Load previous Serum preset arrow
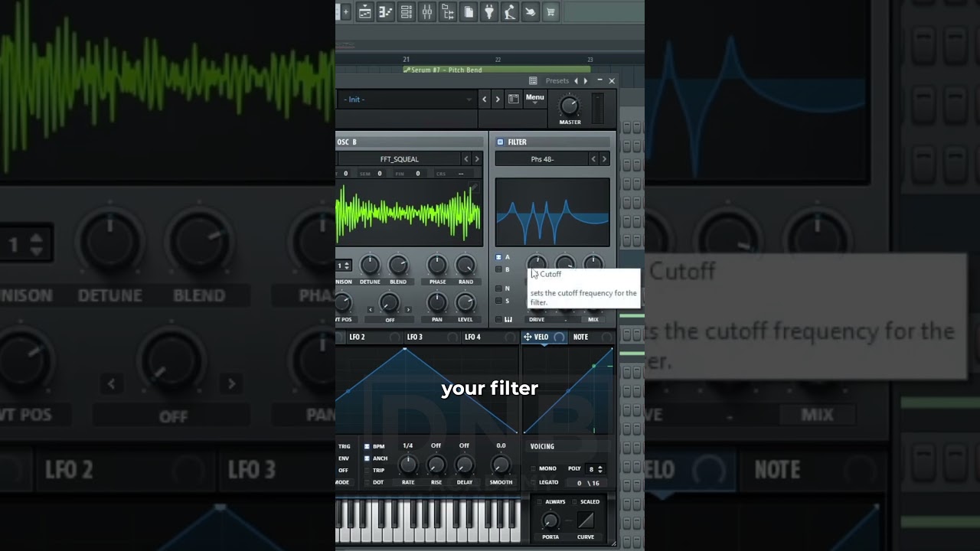The width and height of the screenshot is (980, 551). pyautogui.click(x=484, y=99)
